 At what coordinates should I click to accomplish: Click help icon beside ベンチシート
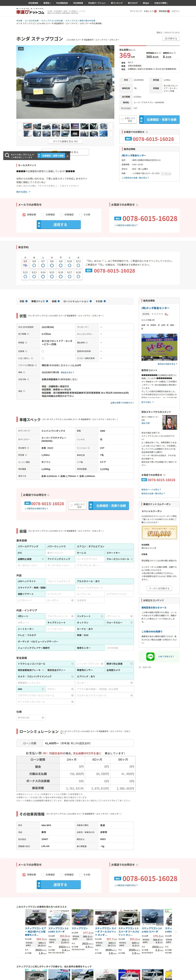102,616
